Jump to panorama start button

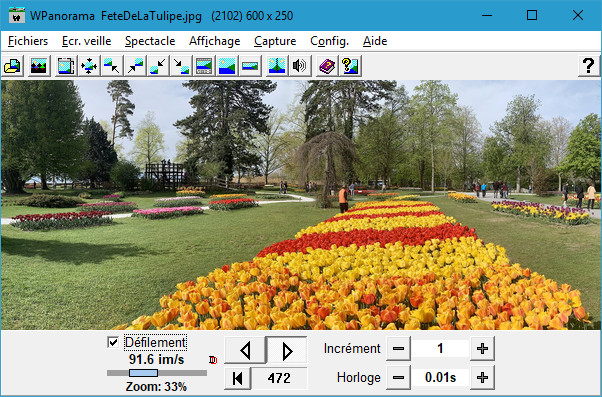coord(238,378)
